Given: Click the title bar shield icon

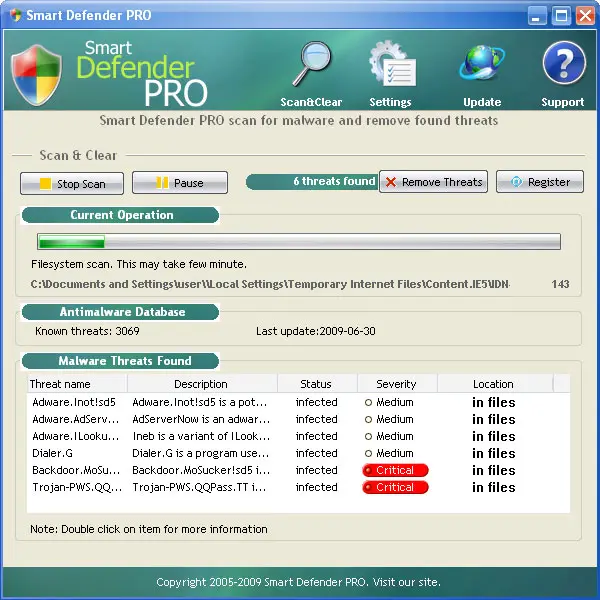Looking at the screenshot, I should click(16, 15).
